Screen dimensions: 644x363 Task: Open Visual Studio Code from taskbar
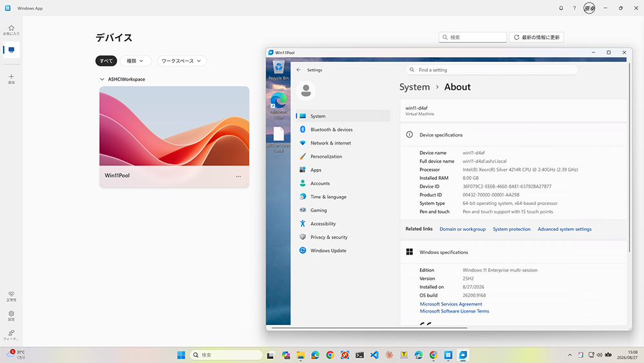[x=374, y=355]
